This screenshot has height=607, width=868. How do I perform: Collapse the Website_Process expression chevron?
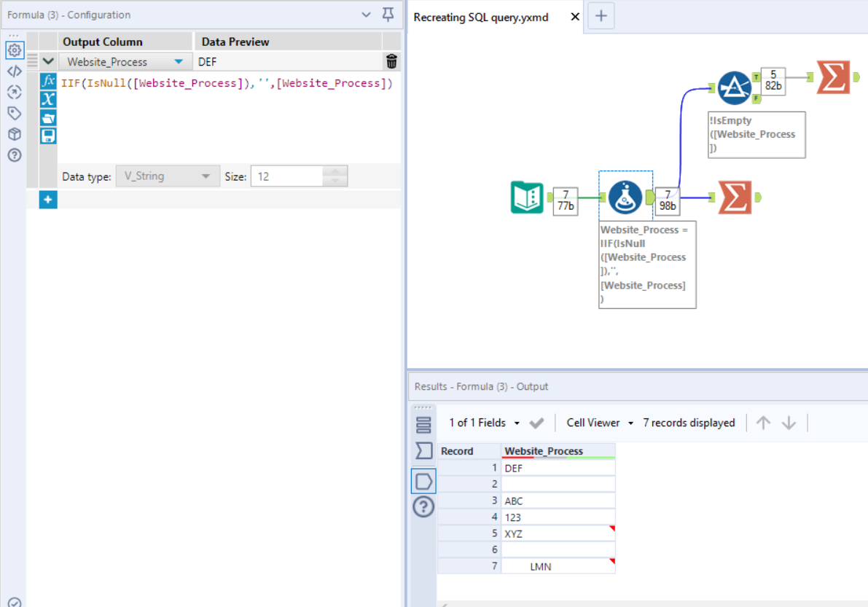click(x=48, y=62)
